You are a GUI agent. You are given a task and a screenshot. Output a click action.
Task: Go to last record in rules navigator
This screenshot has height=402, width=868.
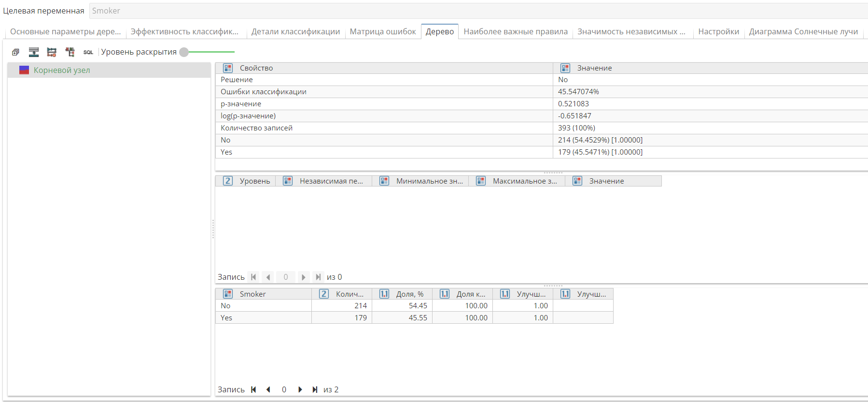coord(318,277)
